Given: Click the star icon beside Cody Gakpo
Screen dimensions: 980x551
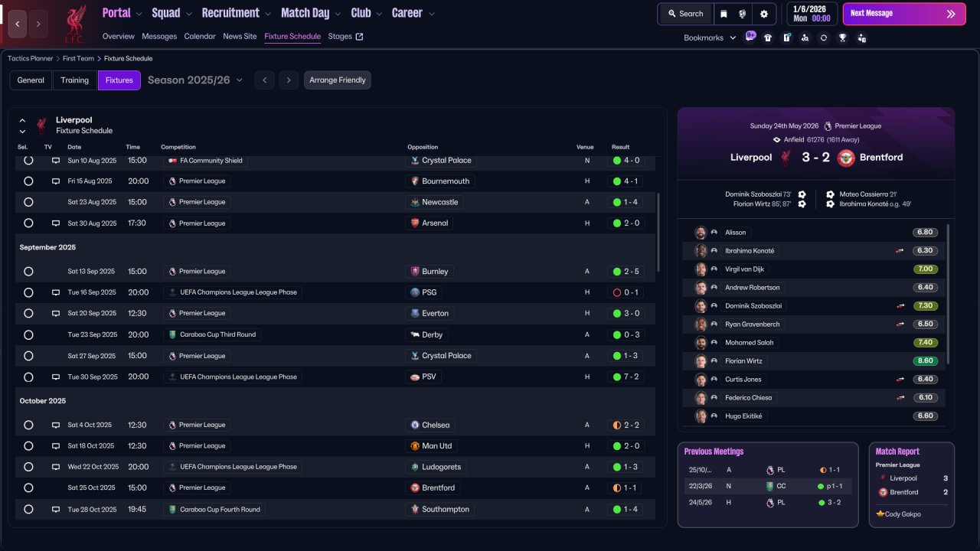Looking at the screenshot, I should click(880, 514).
